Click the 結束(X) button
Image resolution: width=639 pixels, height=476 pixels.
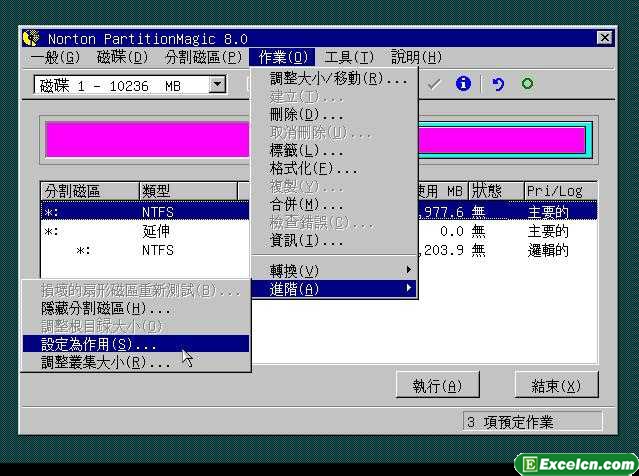click(556, 385)
